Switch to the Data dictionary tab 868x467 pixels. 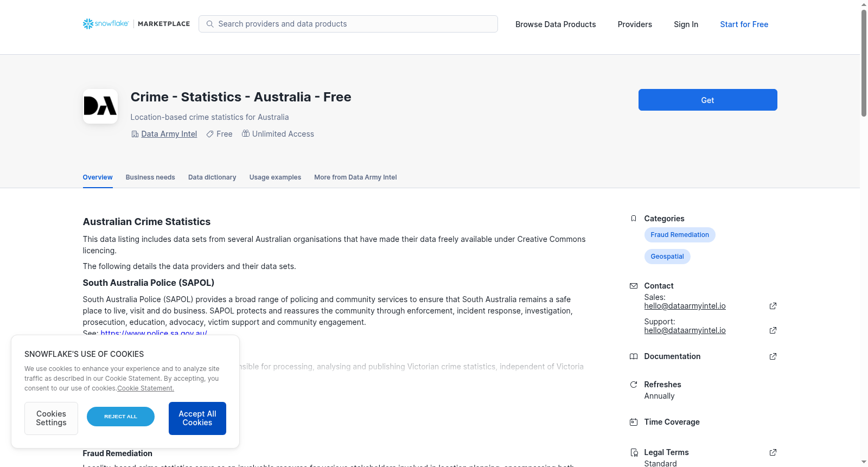(x=212, y=177)
